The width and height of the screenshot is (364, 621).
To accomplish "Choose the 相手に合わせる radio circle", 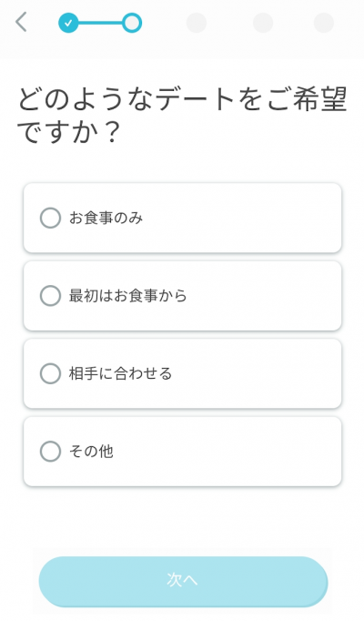I will pos(50,373).
